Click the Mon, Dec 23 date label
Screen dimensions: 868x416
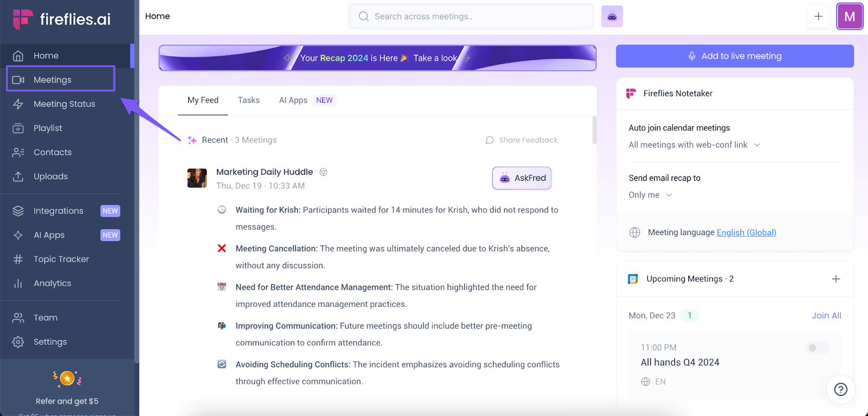(652, 316)
